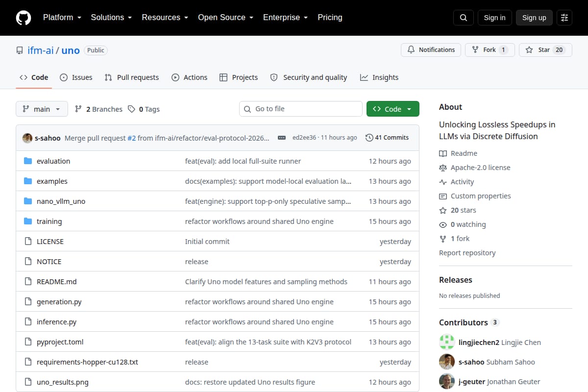Fork the uno repository
The width and height of the screenshot is (588, 392).
[490, 49]
